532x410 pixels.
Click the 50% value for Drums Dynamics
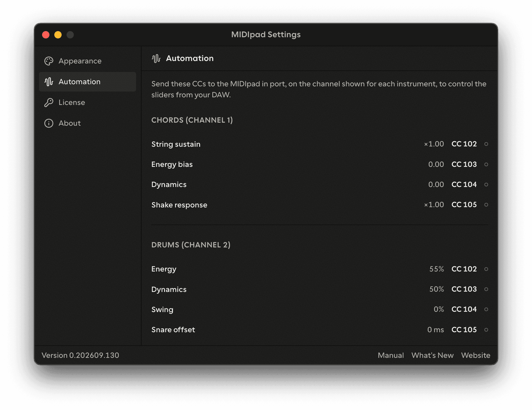coord(437,289)
